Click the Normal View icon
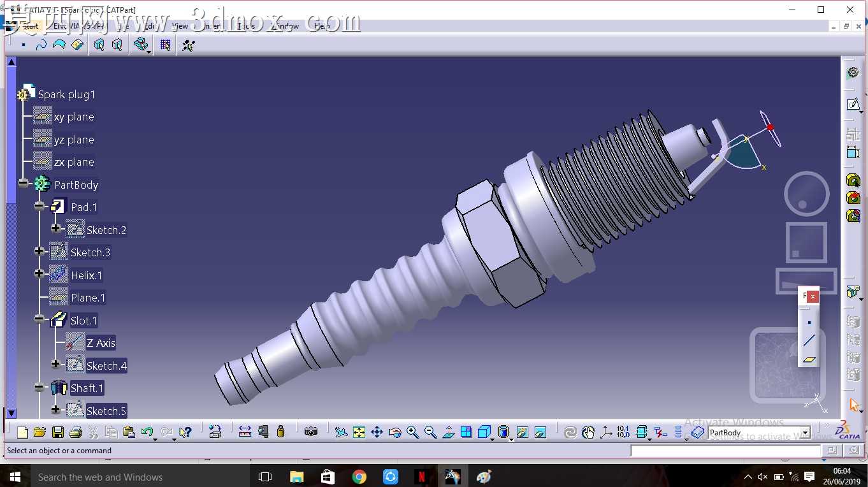Viewport: 868px width, 487px height. 449,432
